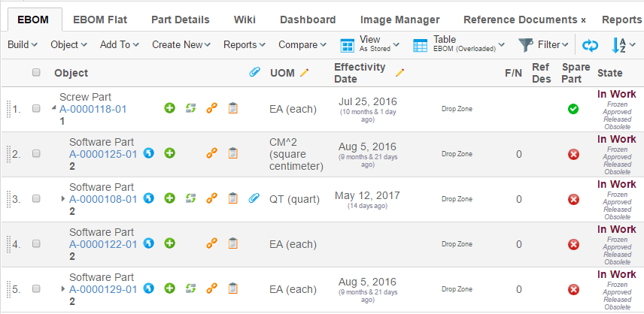Open the Filter dropdown
This screenshot has width=644, height=314.
point(544,45)
